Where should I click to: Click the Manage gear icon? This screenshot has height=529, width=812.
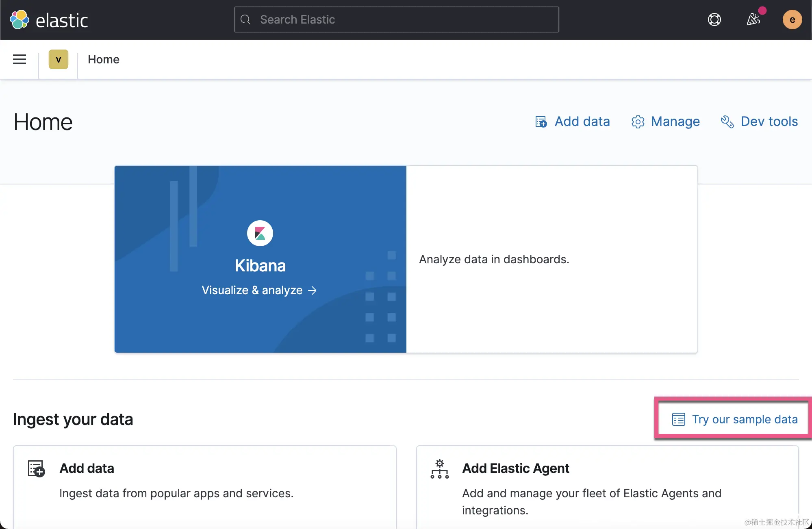click(x=638, y=121)
